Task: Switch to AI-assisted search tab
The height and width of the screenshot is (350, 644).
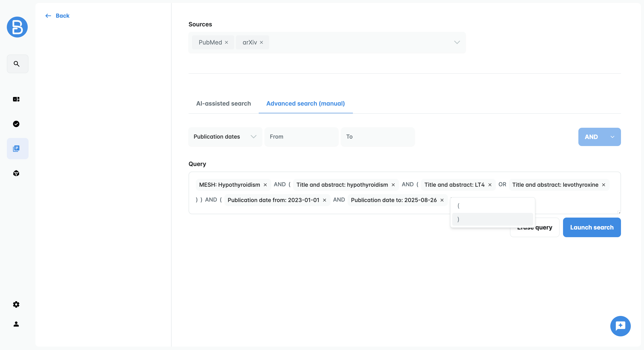Action: click(x=223, y=103)
